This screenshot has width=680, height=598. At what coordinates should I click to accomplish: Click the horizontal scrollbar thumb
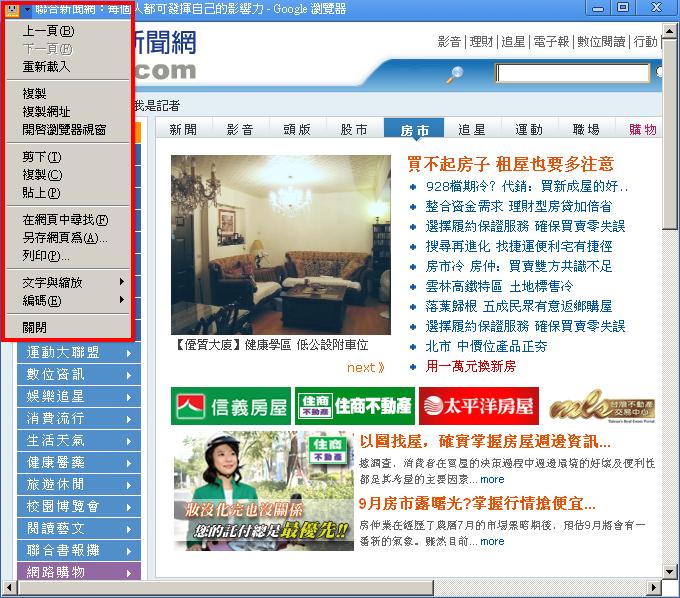[x=226, y=588]
